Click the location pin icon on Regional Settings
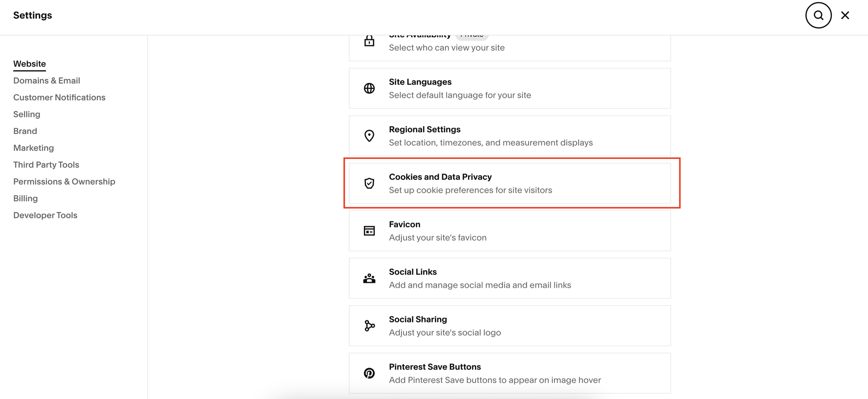This screenshot has width=868, height=399. tap(369, 136)
